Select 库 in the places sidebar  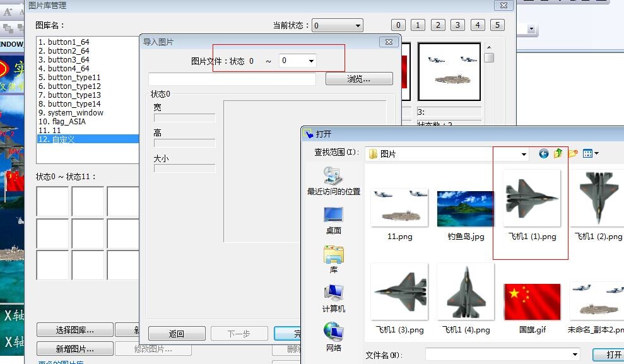(x=333, y=260)
